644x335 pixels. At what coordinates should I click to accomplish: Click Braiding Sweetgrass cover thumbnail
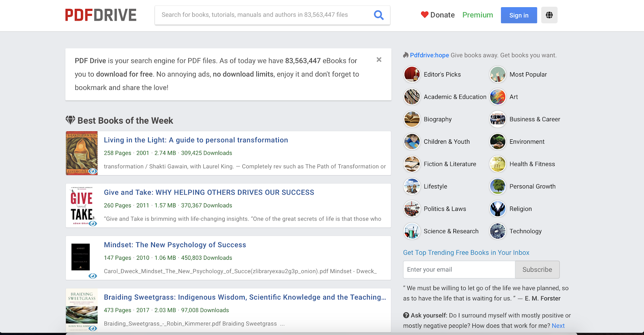coord(82,310)
